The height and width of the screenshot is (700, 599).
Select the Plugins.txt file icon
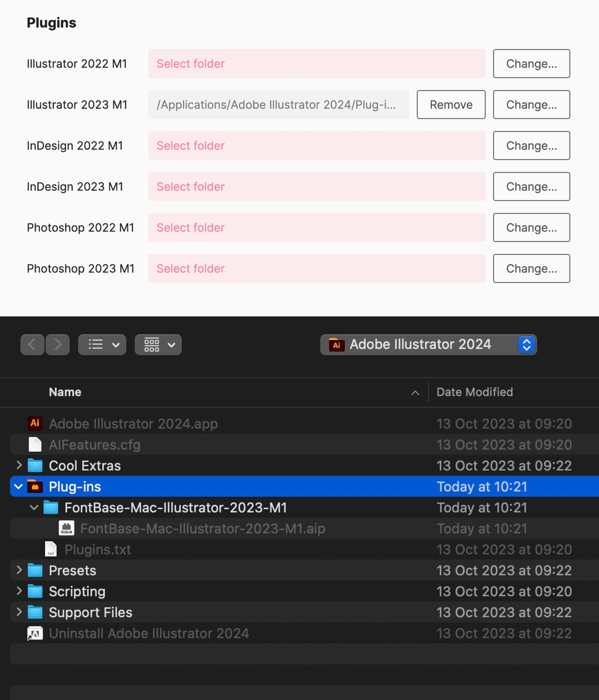51,549
